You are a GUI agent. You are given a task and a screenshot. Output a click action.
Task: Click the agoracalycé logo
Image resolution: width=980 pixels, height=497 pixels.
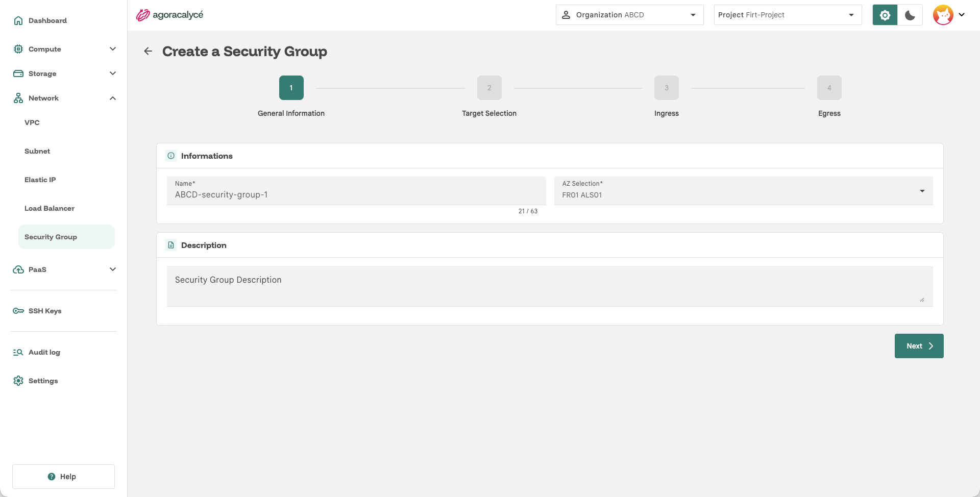(169, 15)
